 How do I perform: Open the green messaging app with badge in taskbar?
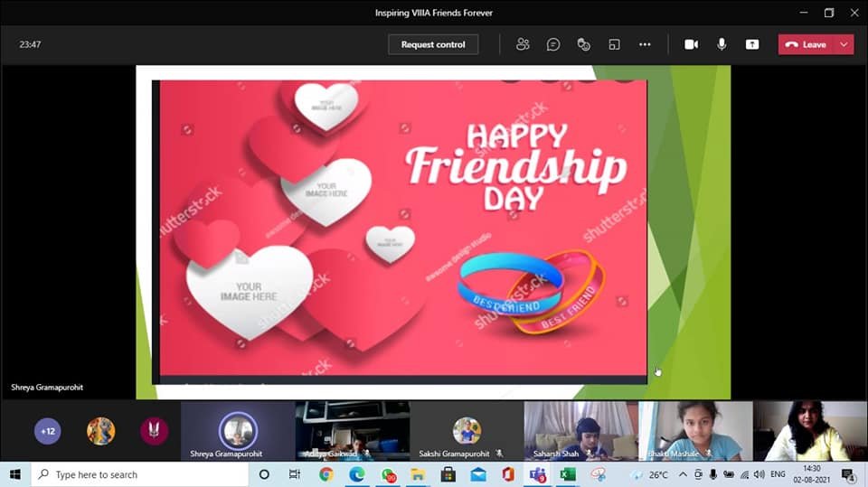[388, 474]
